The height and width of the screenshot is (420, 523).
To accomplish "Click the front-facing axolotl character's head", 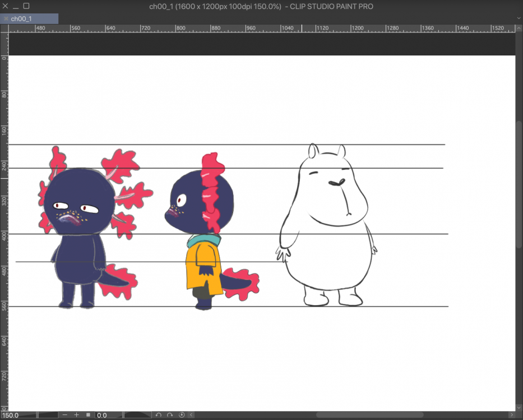I will tap(80, 202).
